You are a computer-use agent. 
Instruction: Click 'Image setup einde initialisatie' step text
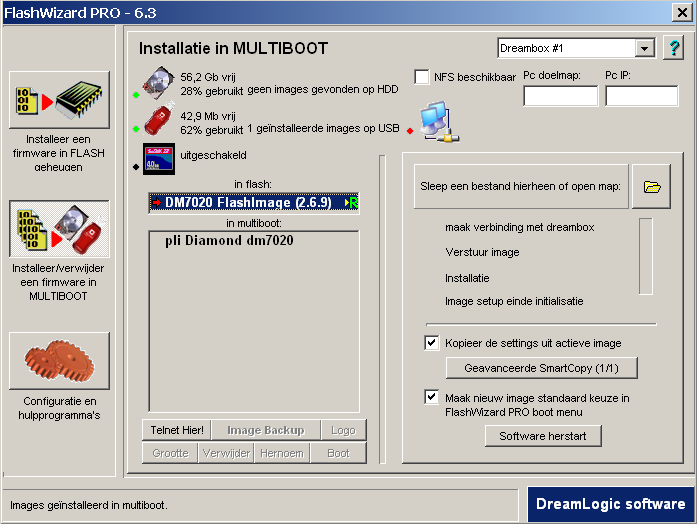pos(514,301)
